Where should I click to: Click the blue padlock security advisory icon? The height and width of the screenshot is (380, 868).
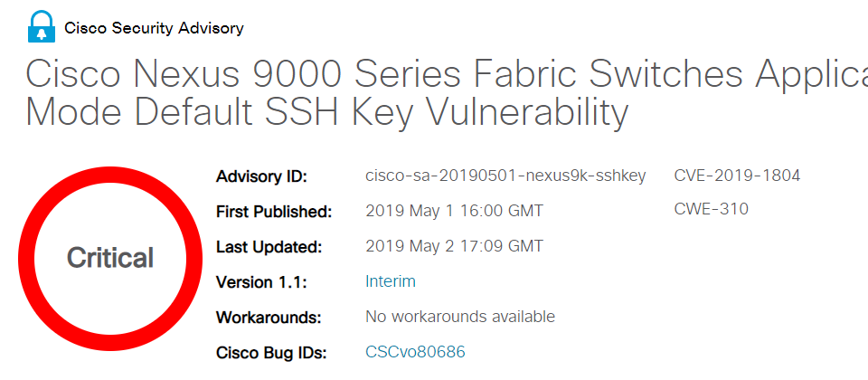(x=42, y=26)
